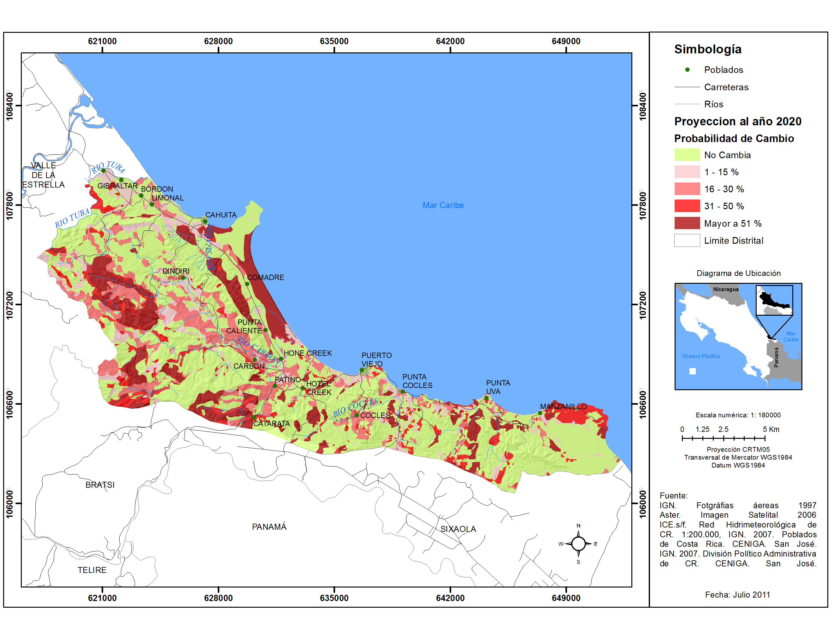833x644 pixels.
Task: Click the Poblados green dot legend symbol
Action: point(687,70)
